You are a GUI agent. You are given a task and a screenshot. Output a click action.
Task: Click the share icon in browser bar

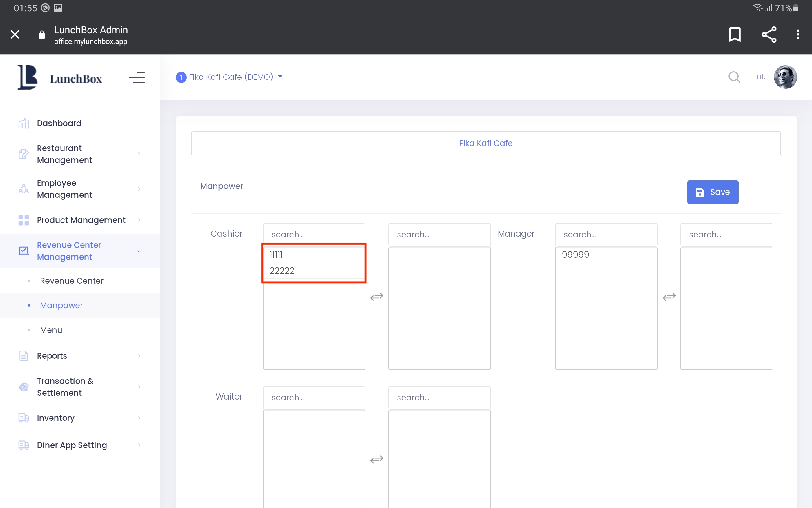769,34
